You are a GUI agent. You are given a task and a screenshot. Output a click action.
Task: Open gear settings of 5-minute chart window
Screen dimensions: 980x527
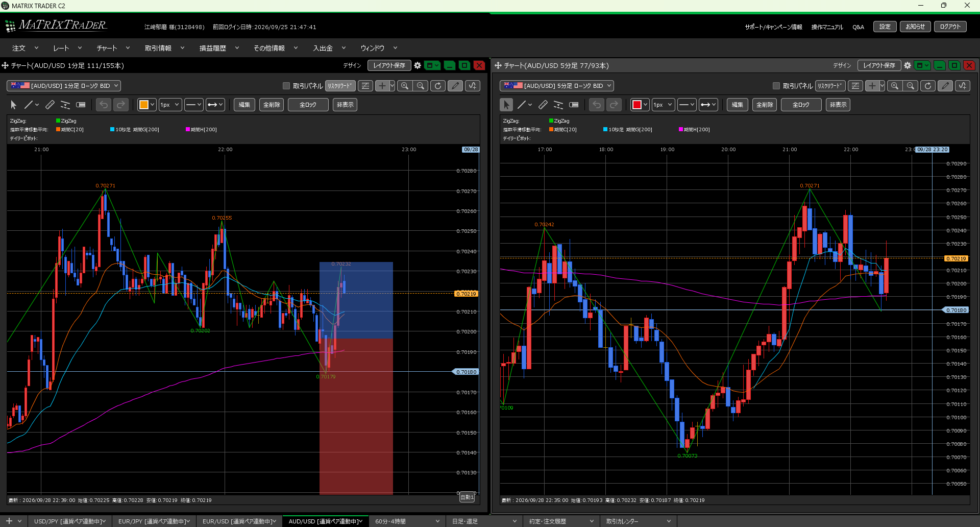(x=908, y=65)
